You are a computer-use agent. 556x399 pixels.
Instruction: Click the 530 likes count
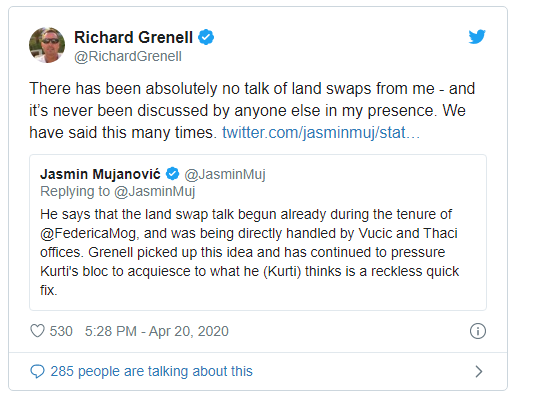(61, 331)
